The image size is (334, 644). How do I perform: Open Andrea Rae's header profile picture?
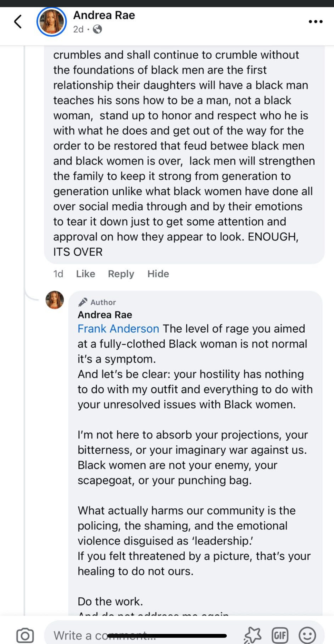(52, 22)
